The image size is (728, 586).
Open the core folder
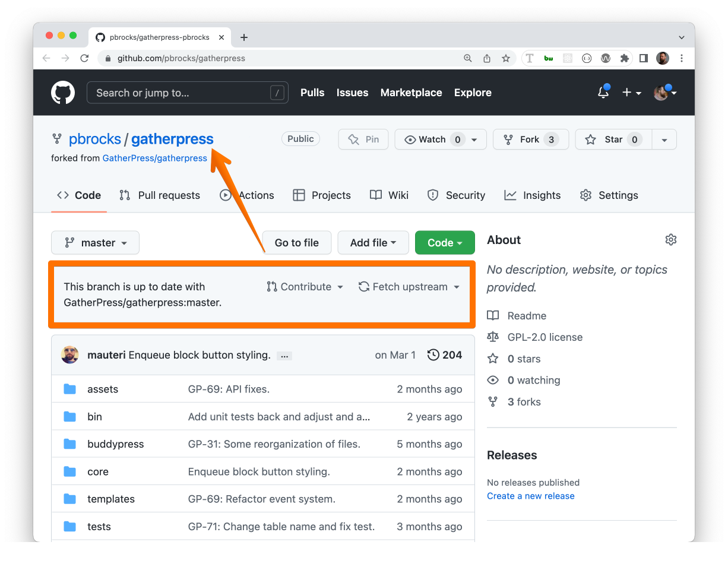(x=98, y=472)
